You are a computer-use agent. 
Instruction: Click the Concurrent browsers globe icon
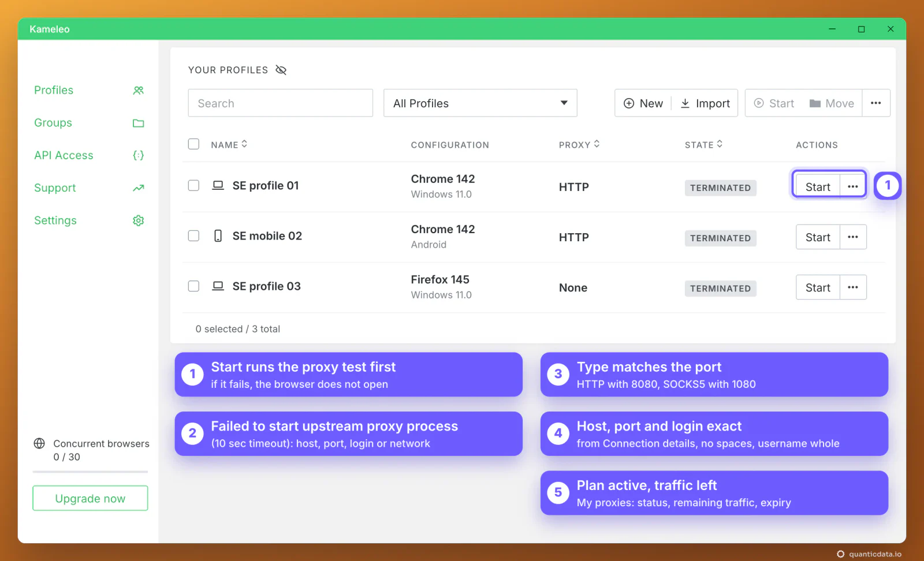[x=39, y=443]
